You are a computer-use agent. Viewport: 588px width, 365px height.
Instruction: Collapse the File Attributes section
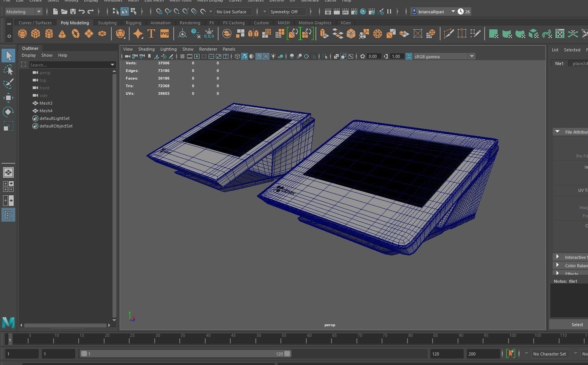[558, 132]
